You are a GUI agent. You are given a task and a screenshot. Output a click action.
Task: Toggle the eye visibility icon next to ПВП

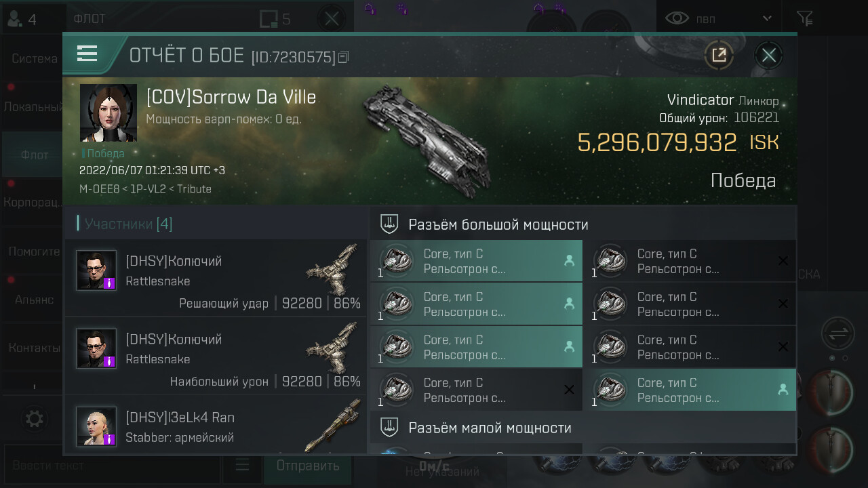pyautogui.click(x=677, y=18)
